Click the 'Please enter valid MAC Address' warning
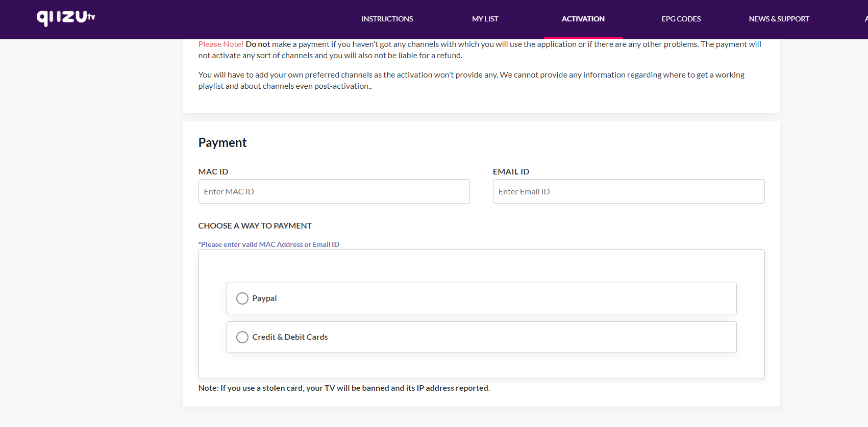The image size is (868, 427). pyautogui.click(x=269, y=244)
